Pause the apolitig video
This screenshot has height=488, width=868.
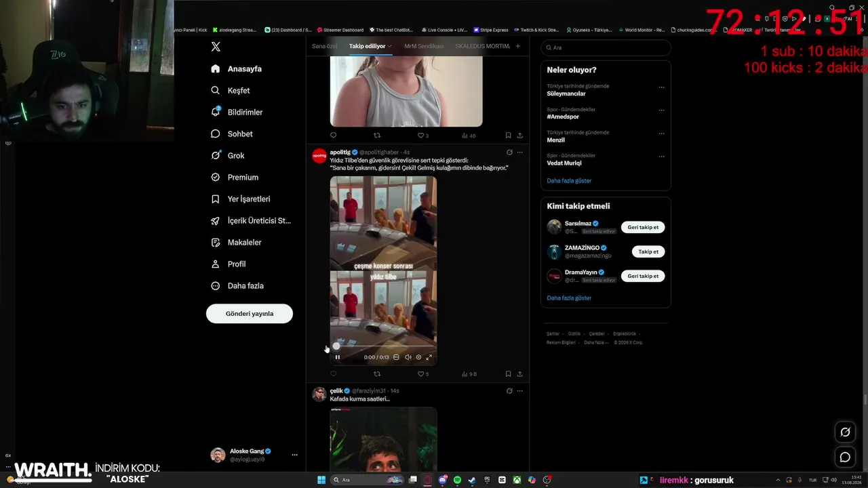tap(338, 357)
